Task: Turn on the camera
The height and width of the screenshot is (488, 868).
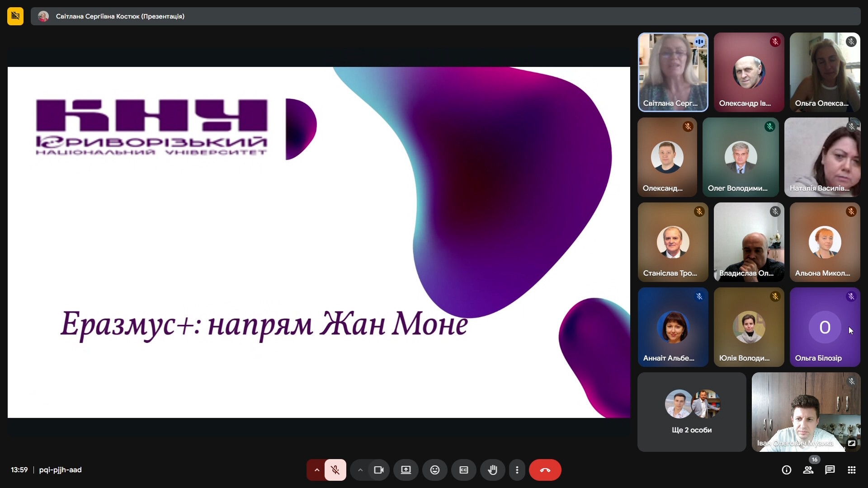Action: point(379,470)
